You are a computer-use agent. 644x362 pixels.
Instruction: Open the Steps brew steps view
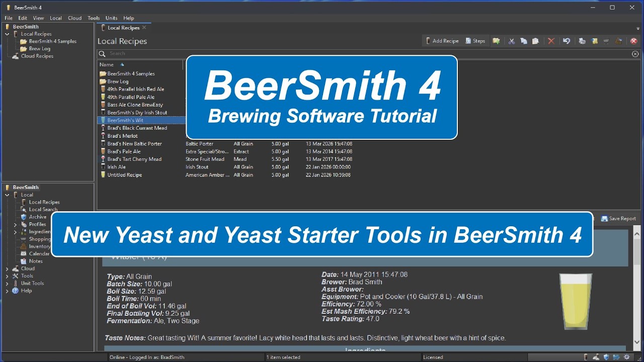click(475, 41)
